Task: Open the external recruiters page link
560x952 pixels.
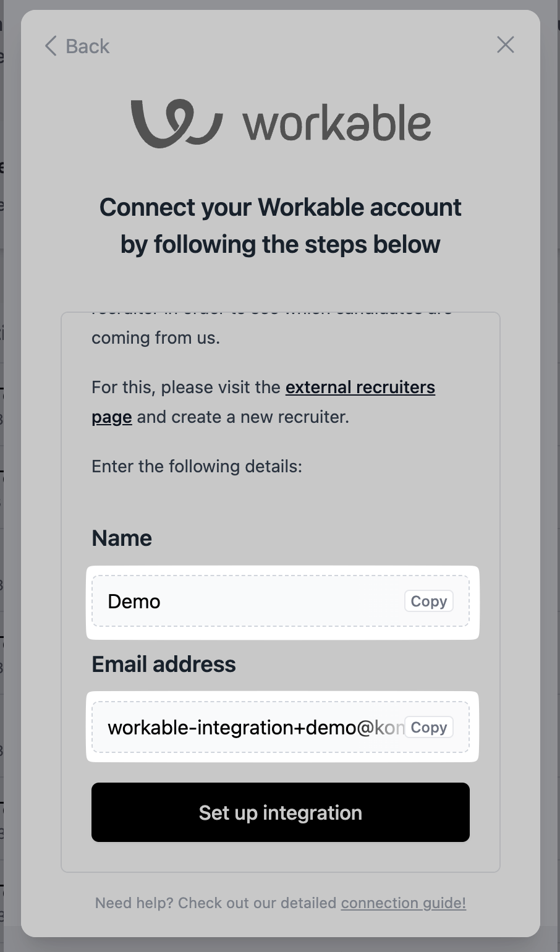Action: (x=360, y=388)
